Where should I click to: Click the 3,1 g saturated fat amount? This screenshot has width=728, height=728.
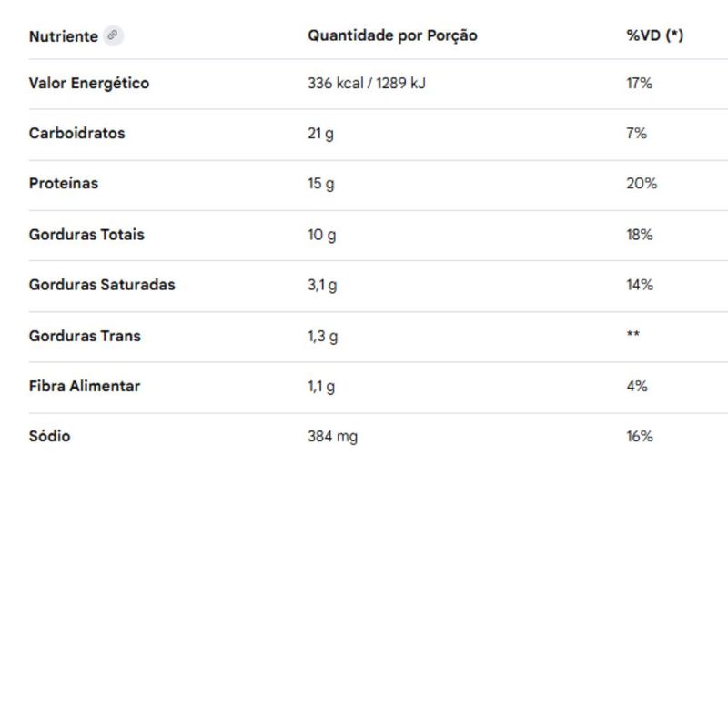point(322,285)
